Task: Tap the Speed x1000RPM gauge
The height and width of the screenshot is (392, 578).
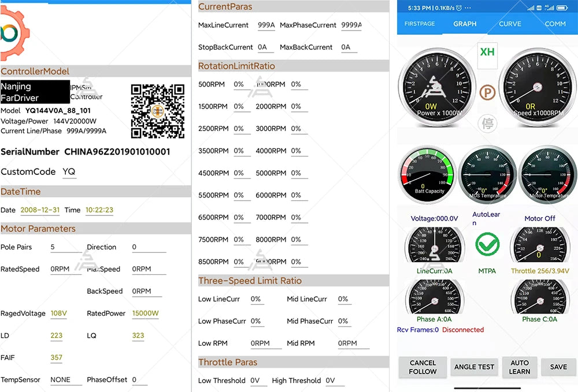Action: 538,88
